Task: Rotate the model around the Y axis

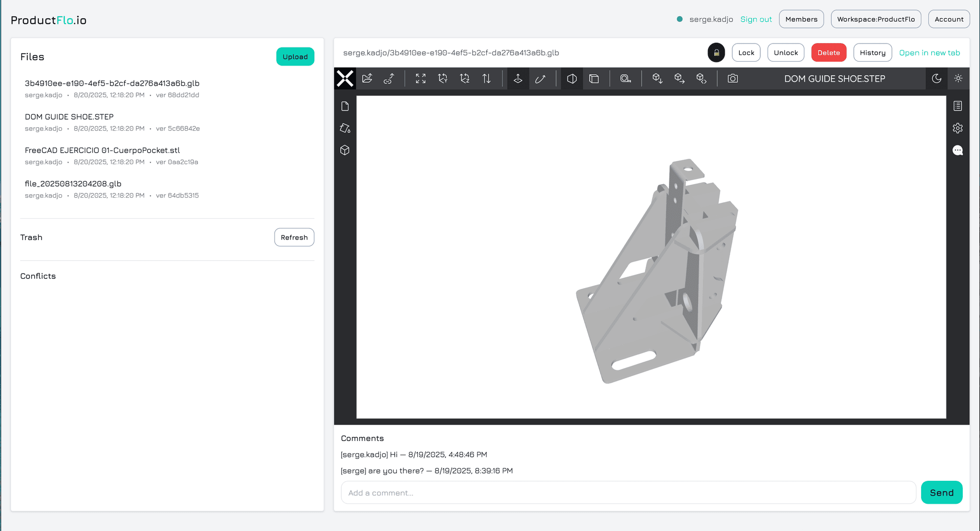Action: (443, 78)
